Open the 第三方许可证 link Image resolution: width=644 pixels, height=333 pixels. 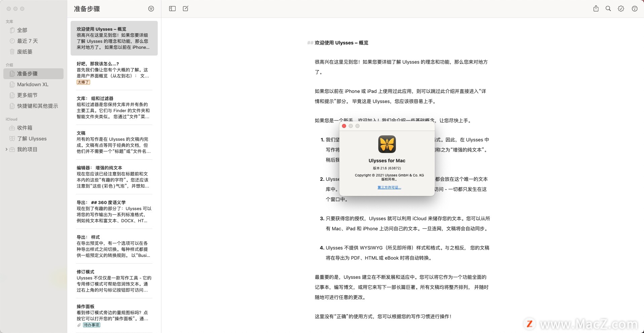pyautogui.click(x=389, y=188)
